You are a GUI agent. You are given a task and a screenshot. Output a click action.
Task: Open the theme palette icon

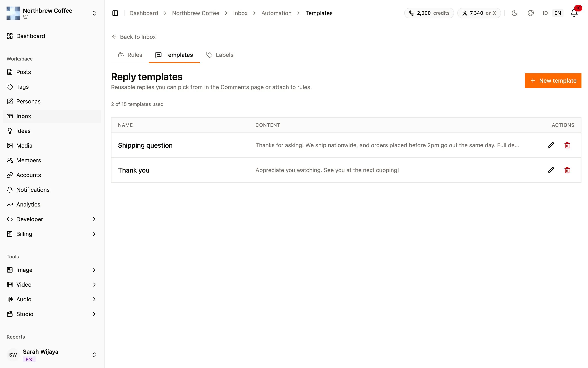pos(531,13)
